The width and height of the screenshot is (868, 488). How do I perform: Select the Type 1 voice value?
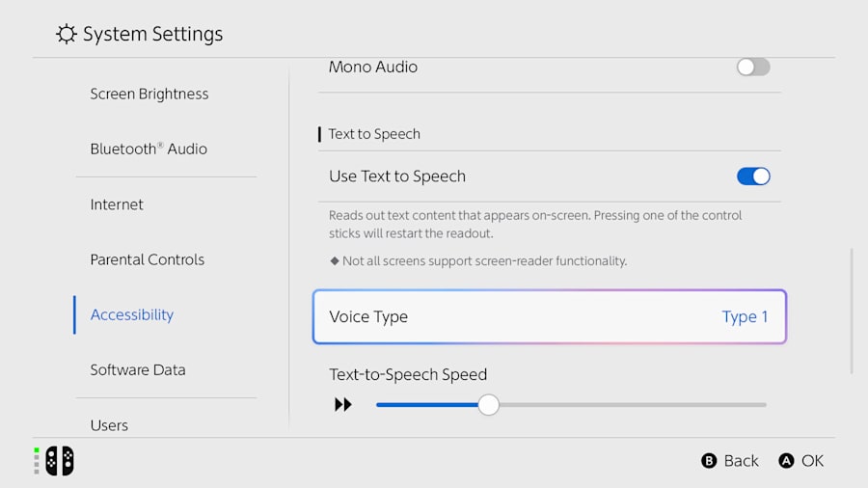(745, 316)
